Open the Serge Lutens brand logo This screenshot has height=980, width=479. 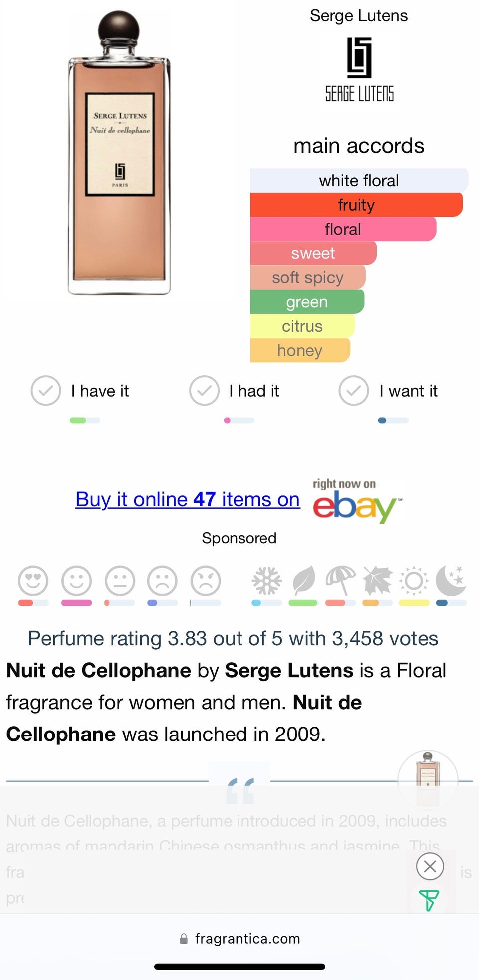(x=359, y=70)
